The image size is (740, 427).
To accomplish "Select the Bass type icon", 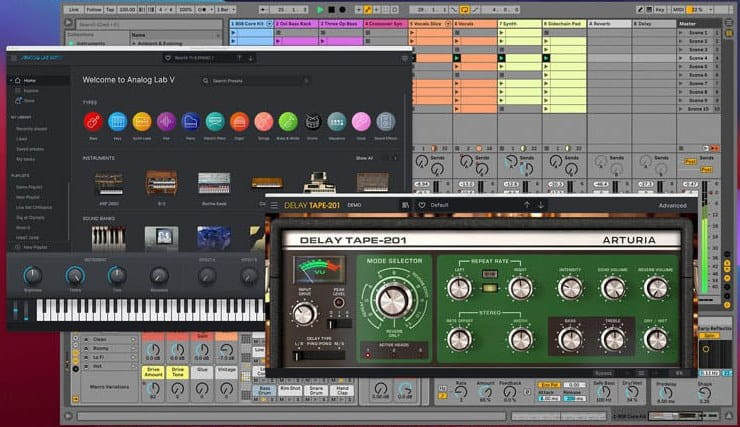I will [93, 121].
